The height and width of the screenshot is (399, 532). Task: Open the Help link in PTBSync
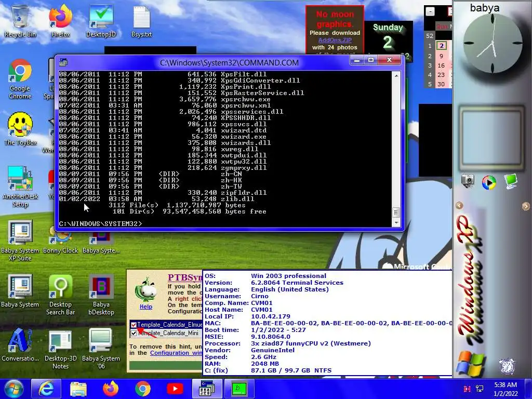click(x=146, y=307)
